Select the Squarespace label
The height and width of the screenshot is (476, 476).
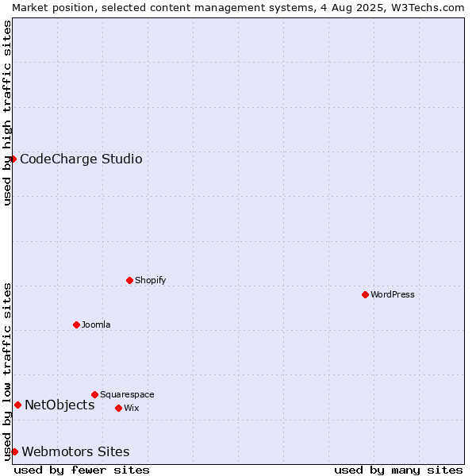pos(127,394)
